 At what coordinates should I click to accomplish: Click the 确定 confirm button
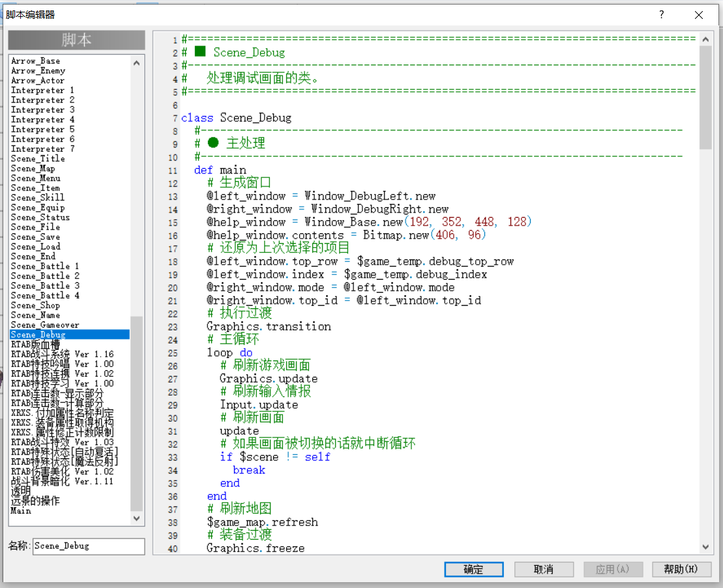coord(473,570)
